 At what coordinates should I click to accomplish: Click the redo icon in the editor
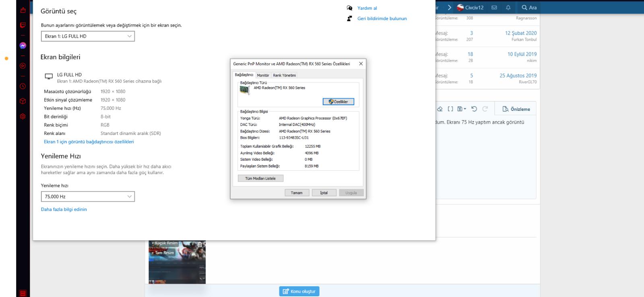(485, 109)
